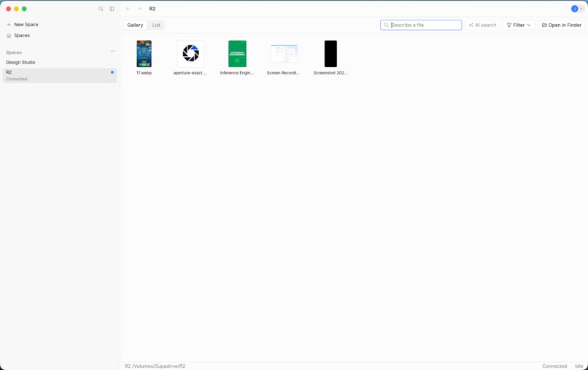Go back with the left arrow

(128, 9)
